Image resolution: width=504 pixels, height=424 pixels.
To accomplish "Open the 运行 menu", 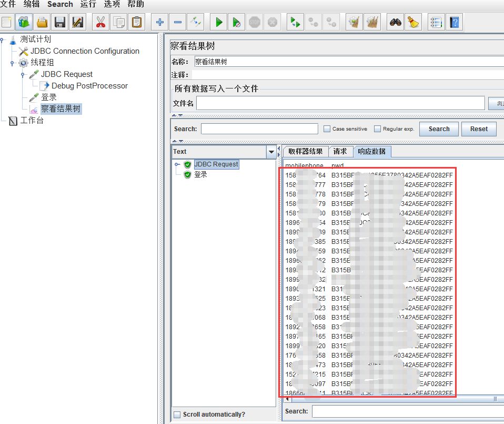I will [x=88, y=4].
